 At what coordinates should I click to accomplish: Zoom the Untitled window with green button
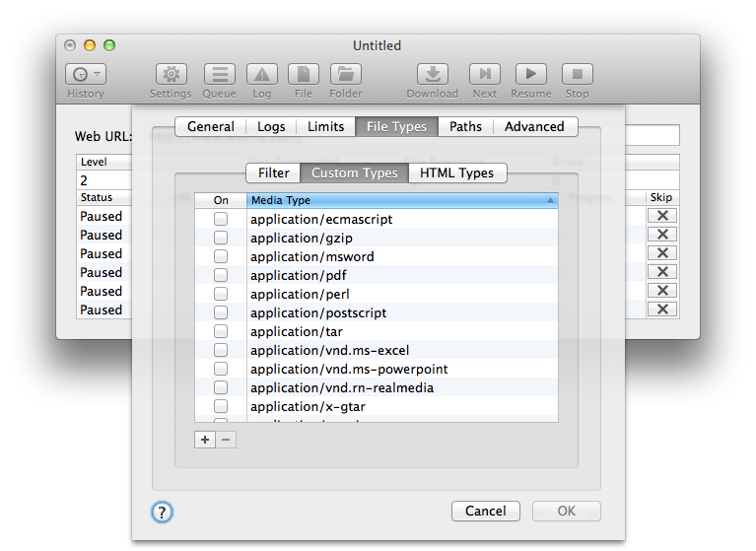point(109,45)
